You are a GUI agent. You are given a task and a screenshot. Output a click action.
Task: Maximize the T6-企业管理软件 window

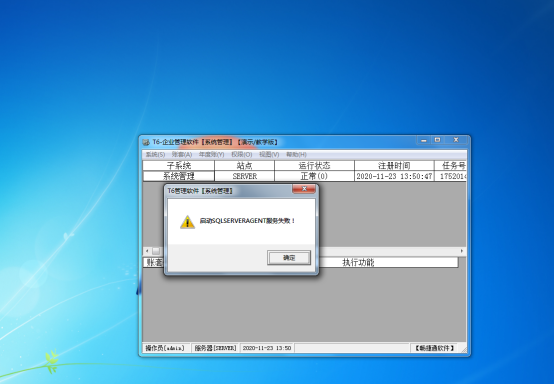437,140
